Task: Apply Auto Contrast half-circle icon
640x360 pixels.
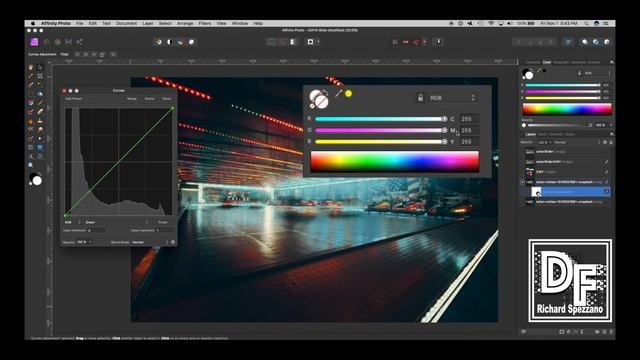Action: pyautogui.click(x=169, y=42)
